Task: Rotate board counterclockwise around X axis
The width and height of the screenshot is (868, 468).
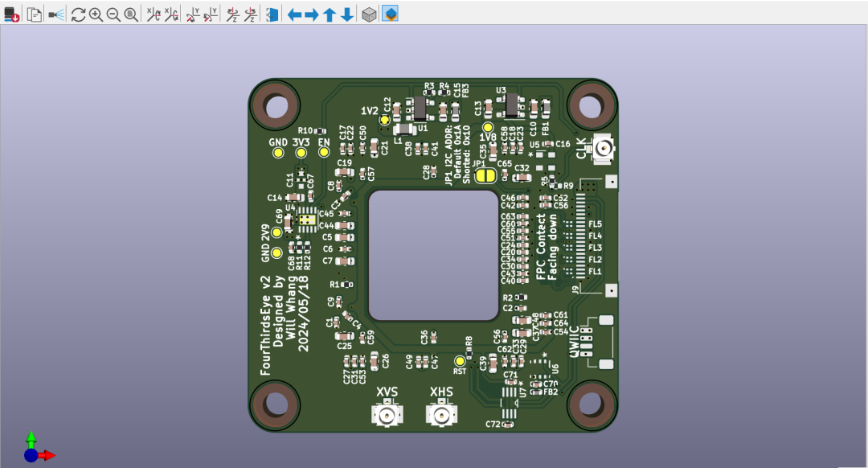Action: [171, 14]
